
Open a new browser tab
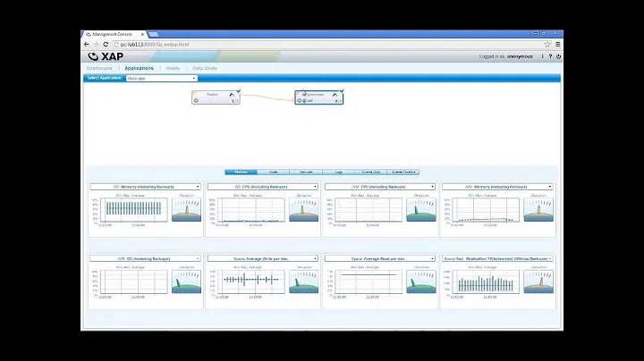(x=153, y=35)
